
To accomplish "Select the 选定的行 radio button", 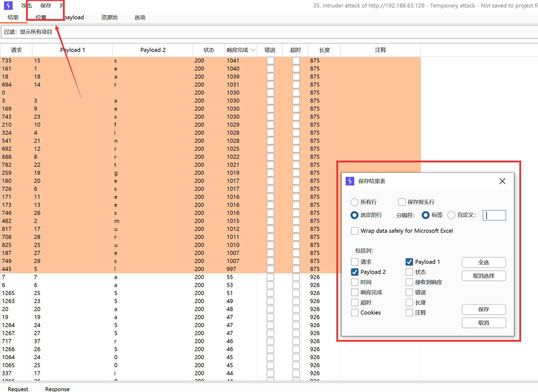I will pyautogui.click(x=354, y=215).
